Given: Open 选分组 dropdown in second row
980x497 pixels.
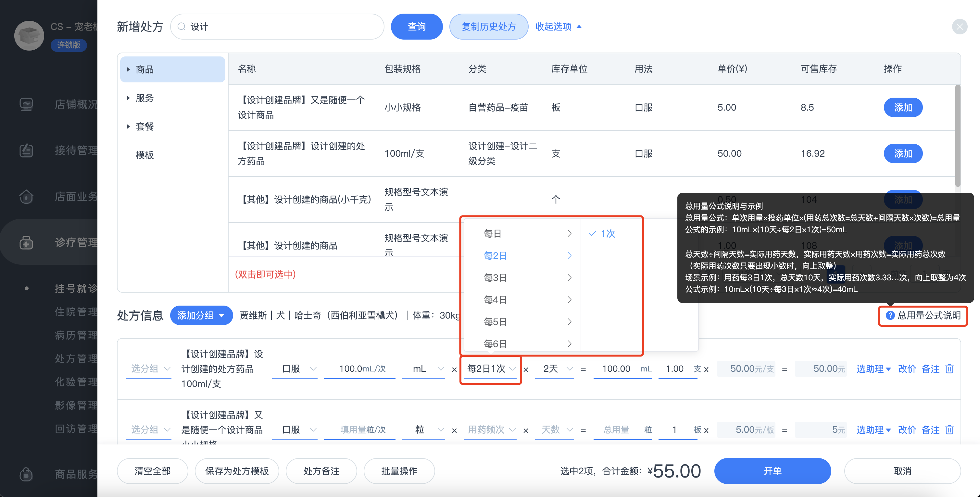Looking at the screenshot, I should tap(148, 430).
